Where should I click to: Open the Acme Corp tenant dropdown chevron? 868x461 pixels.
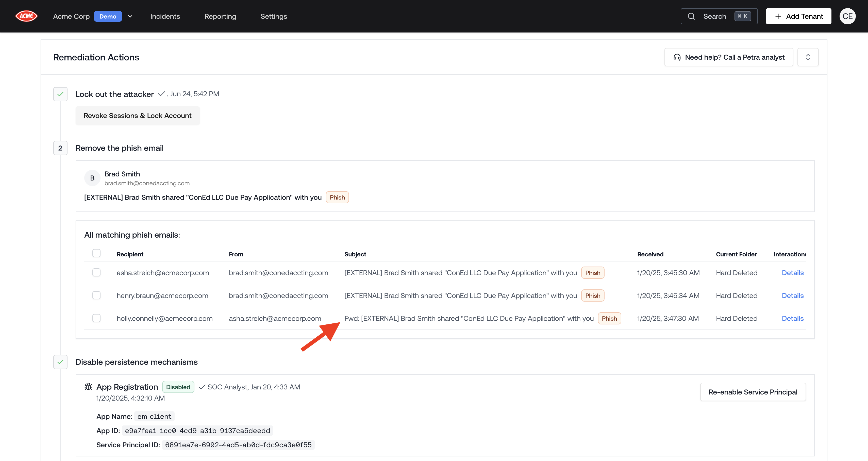tap(130, 16)
